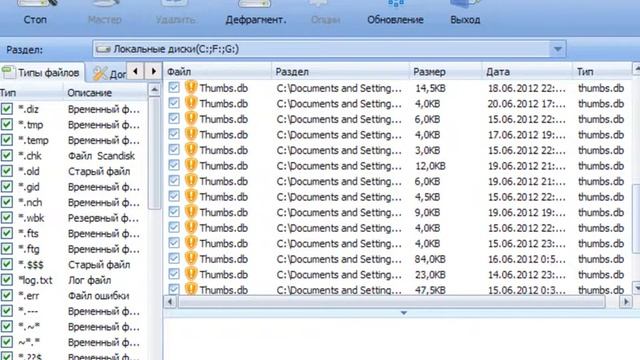The width and height of the screenshot is (640, 360).
Task: Uncheck the *.temp file type
Action: pyautogui.click(x=7, y=140)
